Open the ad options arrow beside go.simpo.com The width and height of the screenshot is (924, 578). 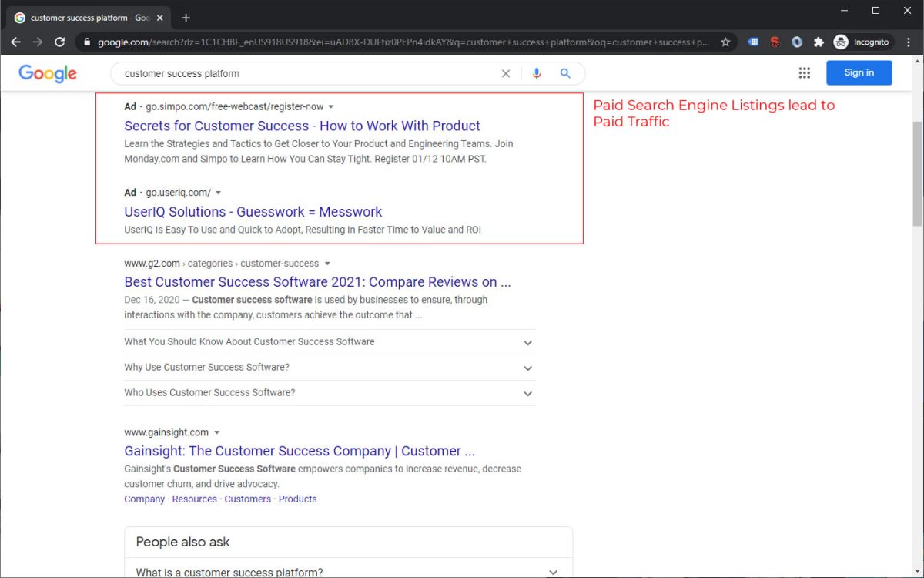tap(331, 106)
